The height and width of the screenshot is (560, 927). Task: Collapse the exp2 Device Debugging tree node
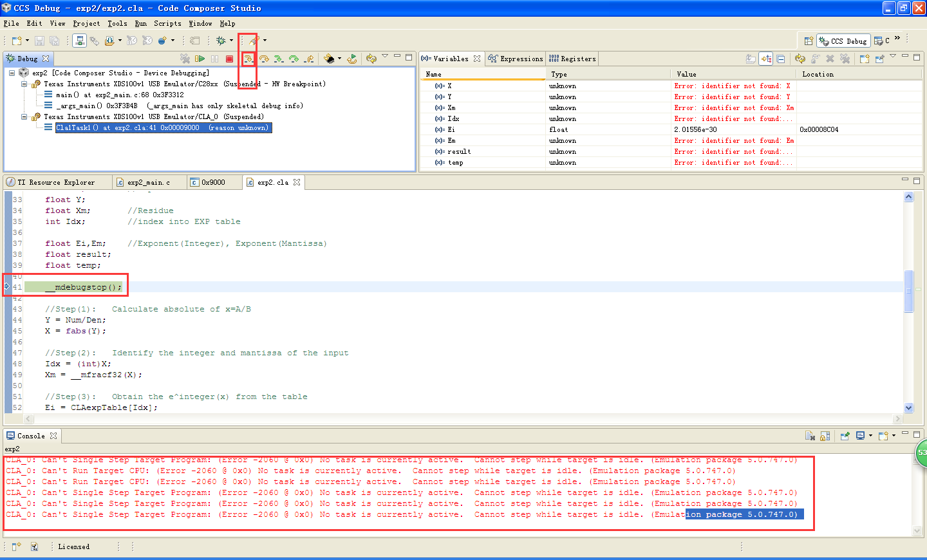tap(12, 73)
